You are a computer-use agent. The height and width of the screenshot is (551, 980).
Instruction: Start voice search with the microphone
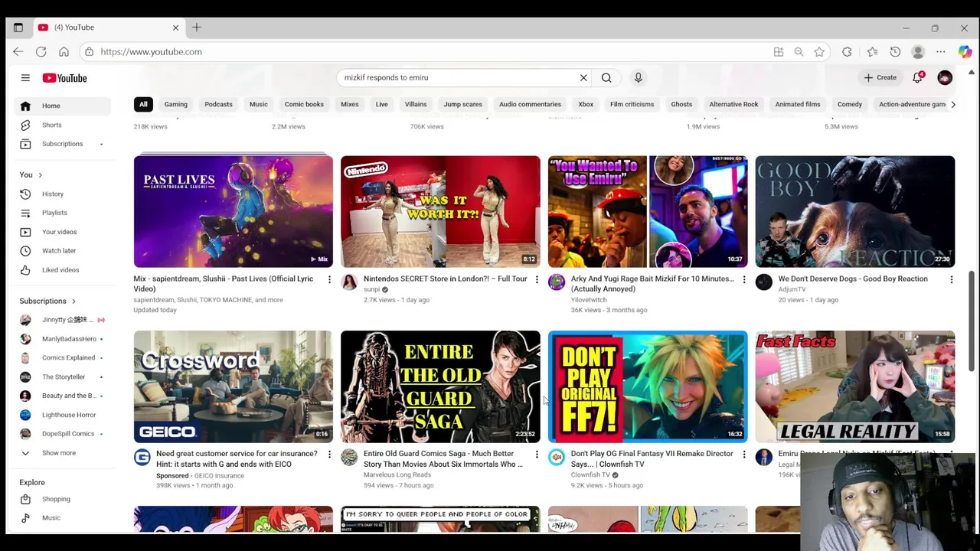pos(638,77)
